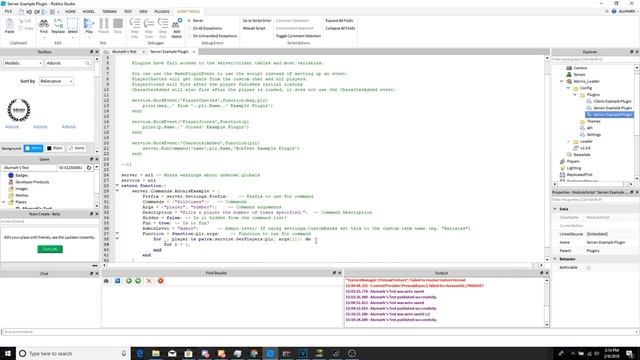Image resolution: width=640 pixels, height=360 pixels.
Task: Click the Pause test button
Action: coord(104,26)
